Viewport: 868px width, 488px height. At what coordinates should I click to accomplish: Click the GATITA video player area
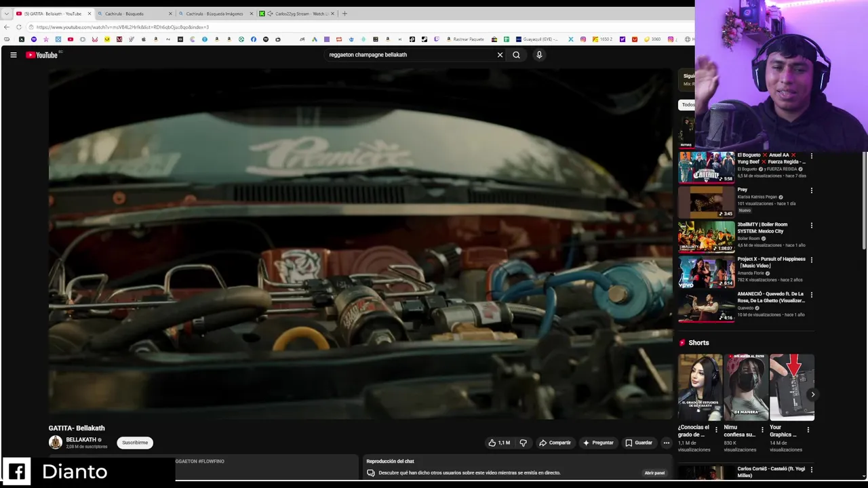point(360,244)
